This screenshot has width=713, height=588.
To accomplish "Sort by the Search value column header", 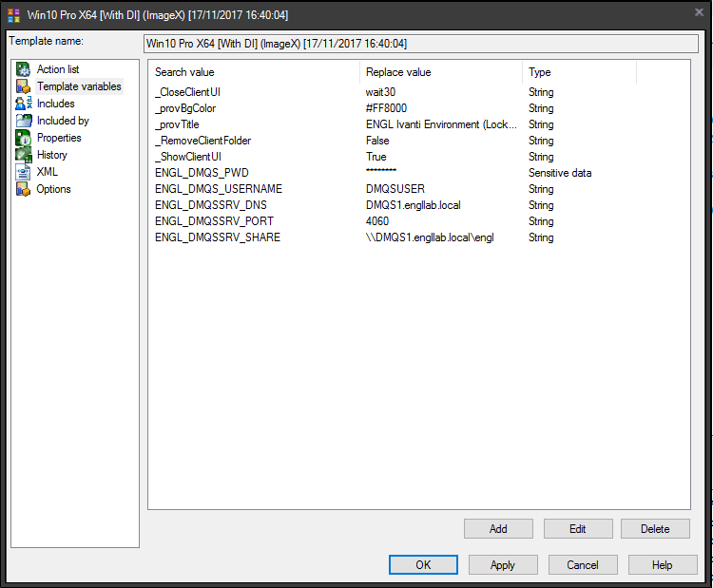I will tap(255, 72).
